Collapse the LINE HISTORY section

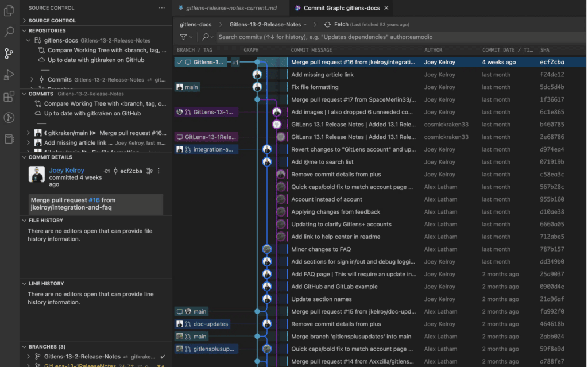tap(24, 284)
